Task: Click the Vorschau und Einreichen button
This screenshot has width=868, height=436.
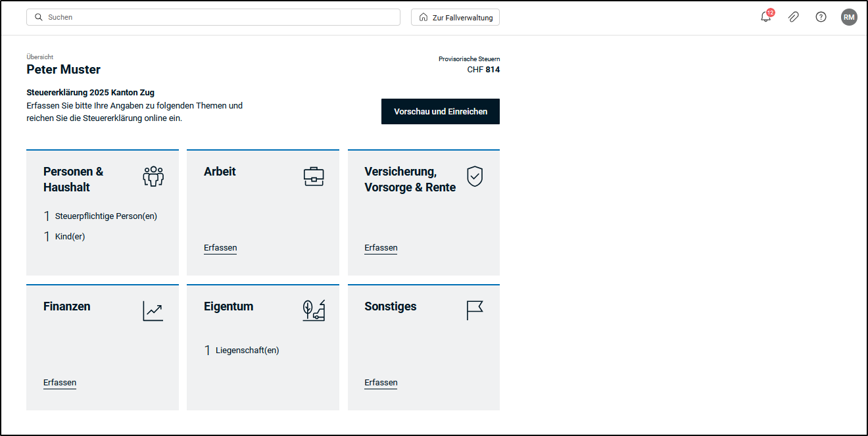Action: (x=441, y=112)
